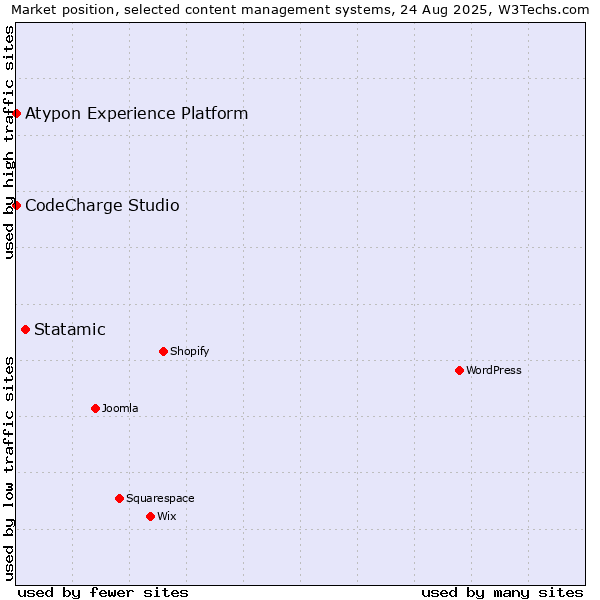
Task: Click 'used by low traffic sites' vertical label
Action: tap(8, 469)
